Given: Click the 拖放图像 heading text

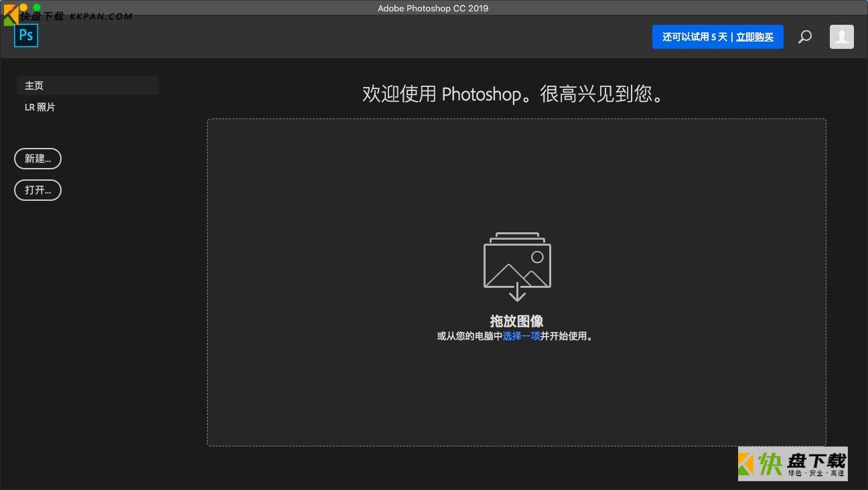Looking at the screenshot, I should 516,321.
